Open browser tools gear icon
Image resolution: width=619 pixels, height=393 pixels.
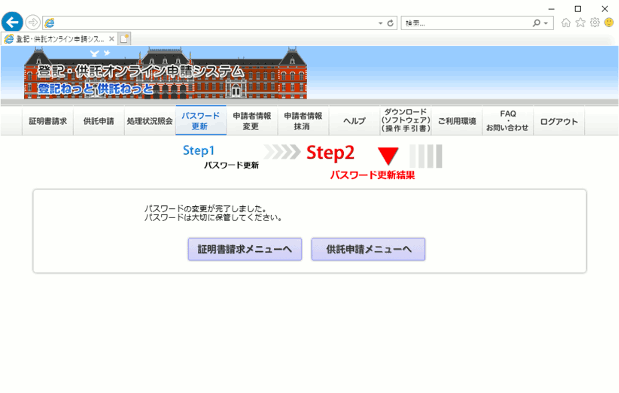[x=595, y=23]
